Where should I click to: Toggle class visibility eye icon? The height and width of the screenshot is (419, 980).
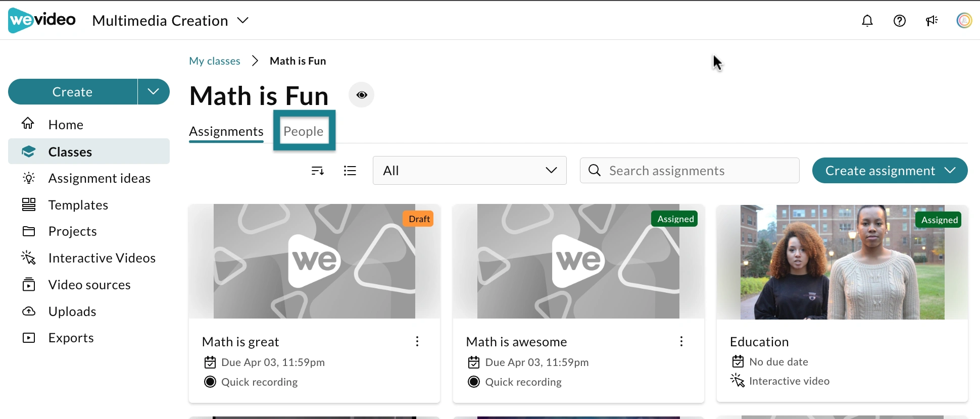click(362, 95)
